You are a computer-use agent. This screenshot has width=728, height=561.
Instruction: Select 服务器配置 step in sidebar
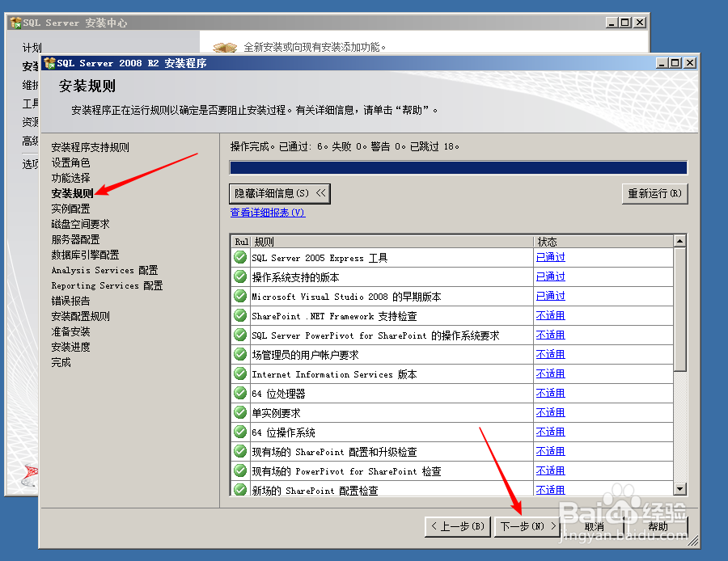(76, 239)
